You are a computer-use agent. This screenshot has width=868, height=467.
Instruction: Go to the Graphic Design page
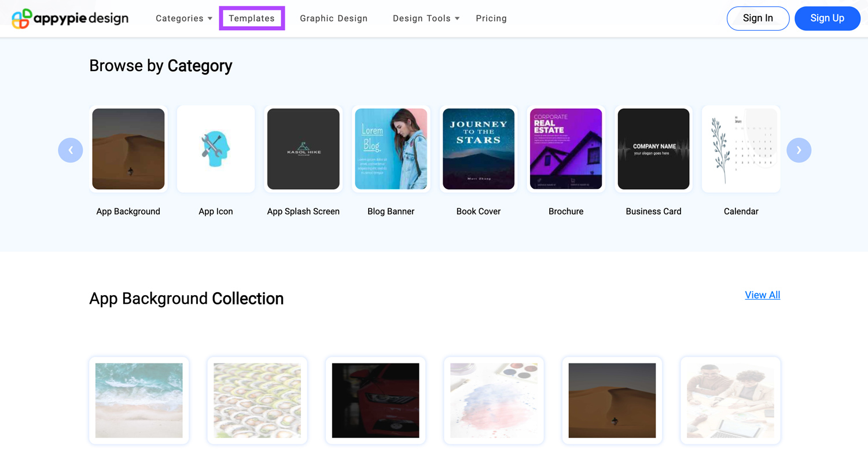coord(334,19)
